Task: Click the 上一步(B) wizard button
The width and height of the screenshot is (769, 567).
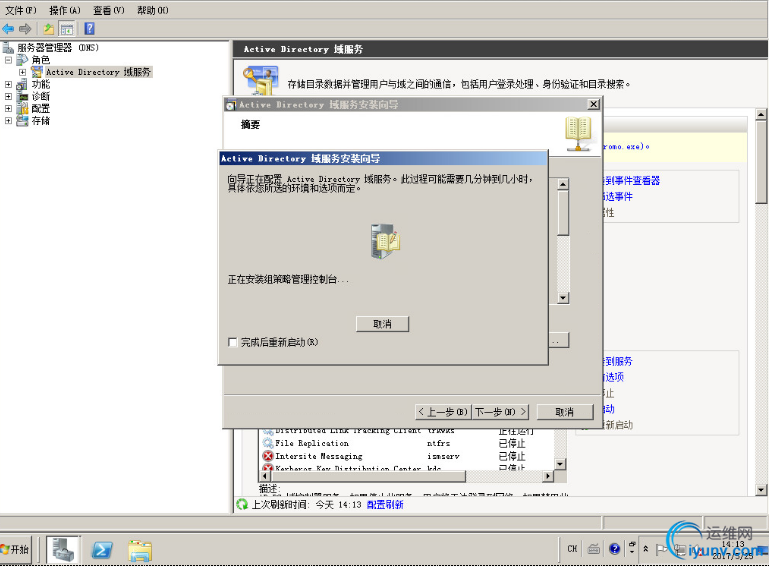Action: (x=442, y=412)
